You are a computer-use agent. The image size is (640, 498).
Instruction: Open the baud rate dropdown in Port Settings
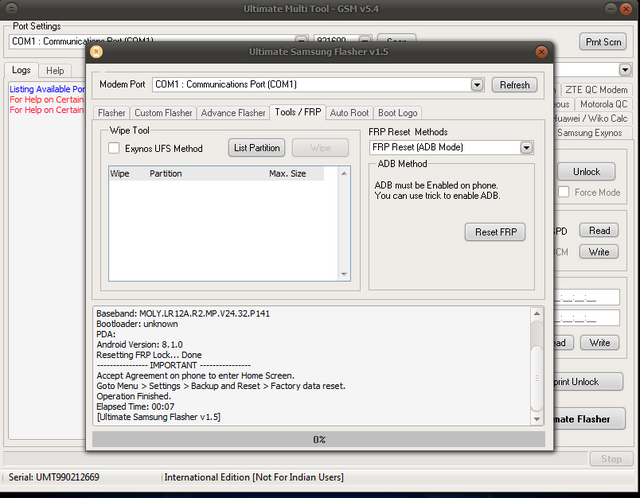click(x=365, y=40)
